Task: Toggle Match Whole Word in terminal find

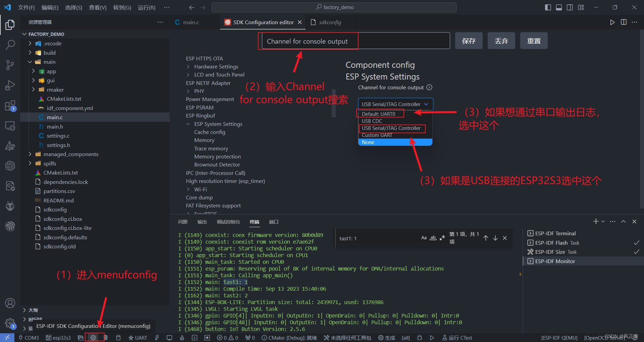Action: [x=433, y=238]
